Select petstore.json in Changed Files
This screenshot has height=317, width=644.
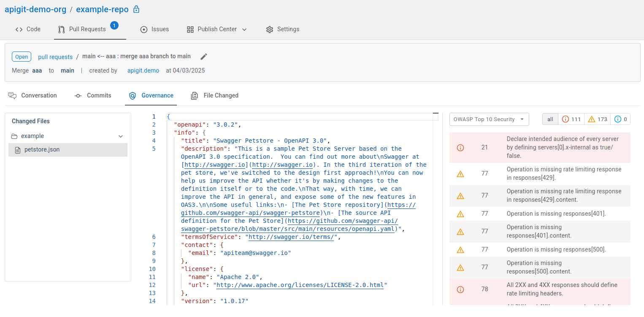click(68, 150)
